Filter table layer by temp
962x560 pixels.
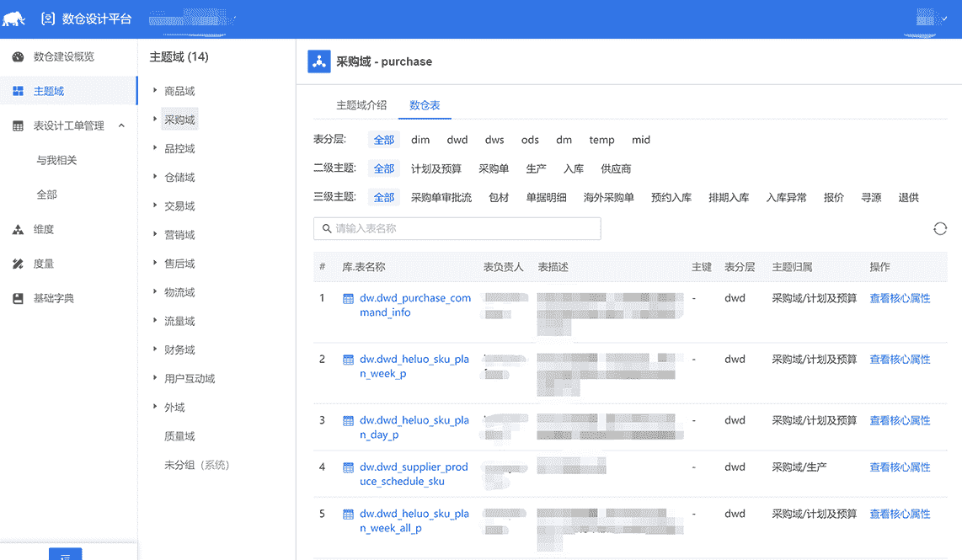click(601, 140)
